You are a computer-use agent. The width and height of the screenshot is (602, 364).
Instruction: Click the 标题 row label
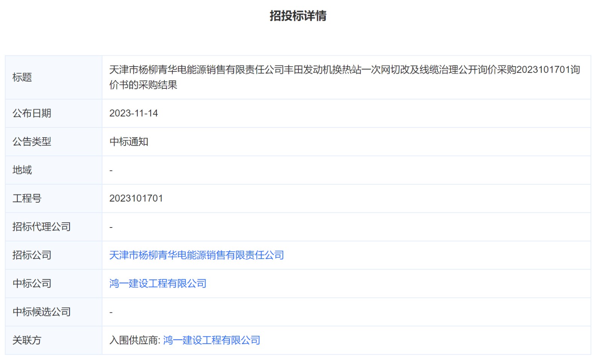(x=22, y=77)
